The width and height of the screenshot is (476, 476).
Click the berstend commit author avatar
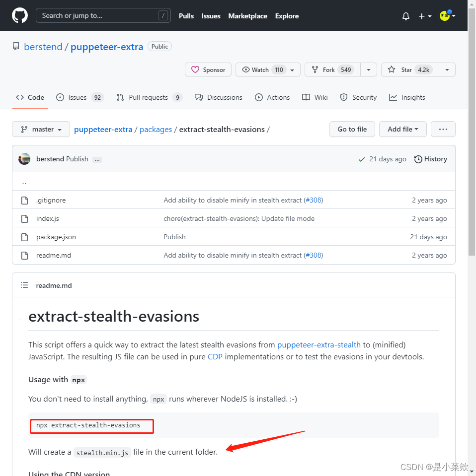coord(24,159)
